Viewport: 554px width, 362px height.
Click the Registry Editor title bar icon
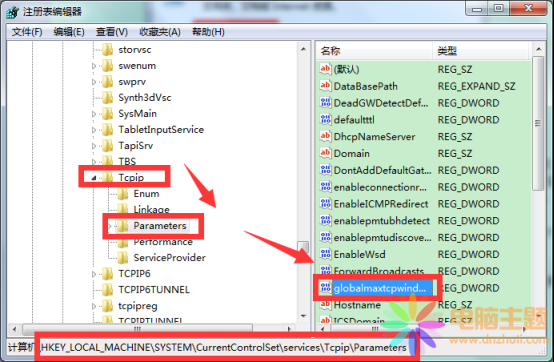(13, 12)
